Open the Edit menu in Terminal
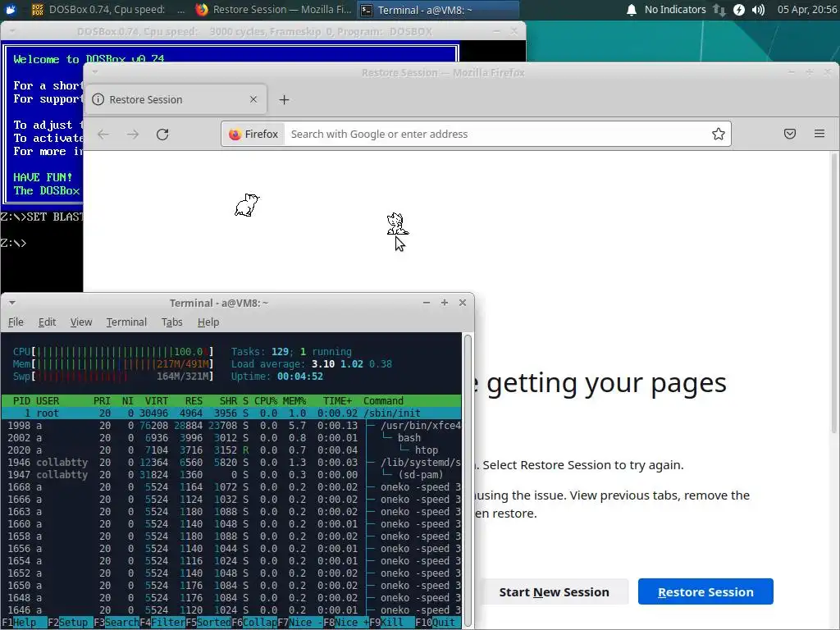The image size is (840, 630). tap(47, 322)
